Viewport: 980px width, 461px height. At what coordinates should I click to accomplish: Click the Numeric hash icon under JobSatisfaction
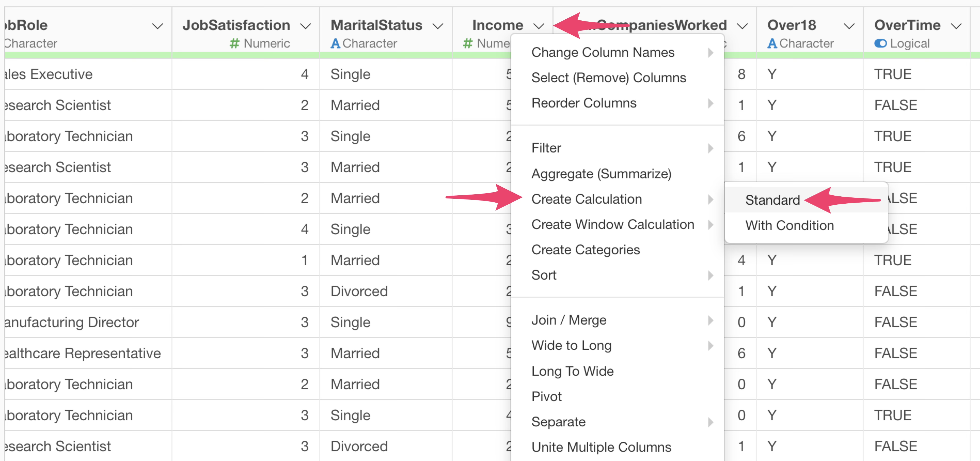(234, 43)
